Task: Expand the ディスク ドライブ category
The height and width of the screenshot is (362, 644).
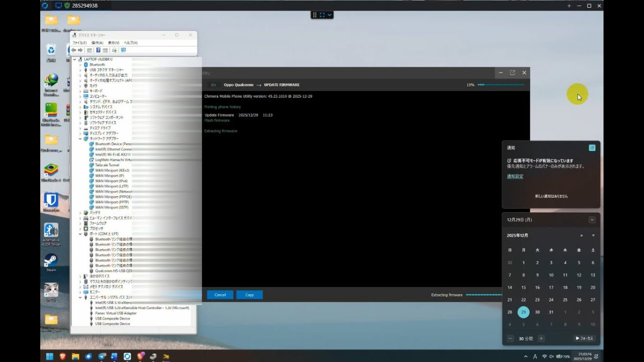Action: click(x=80, y=128)
